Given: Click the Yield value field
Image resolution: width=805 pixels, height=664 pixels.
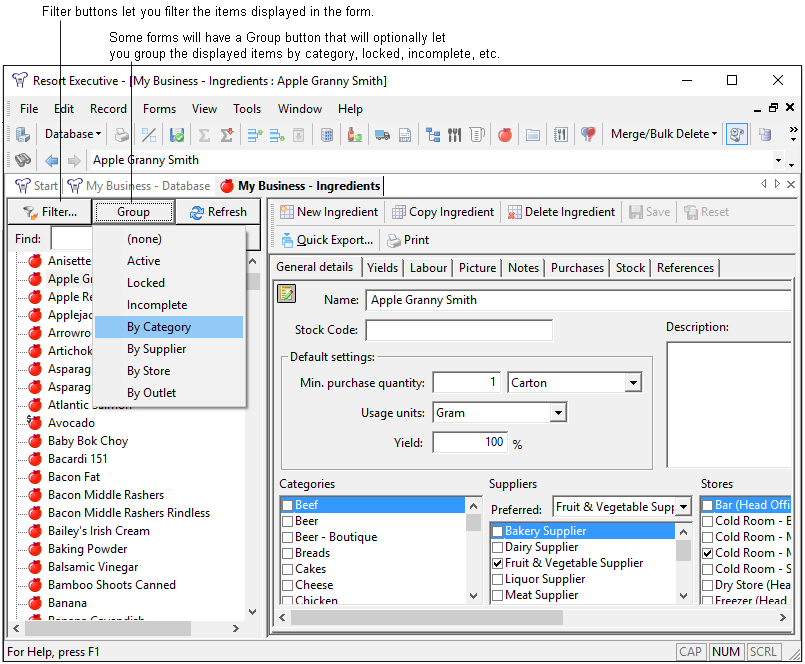Looking at the screenshot, I should (x=470, y=442).
